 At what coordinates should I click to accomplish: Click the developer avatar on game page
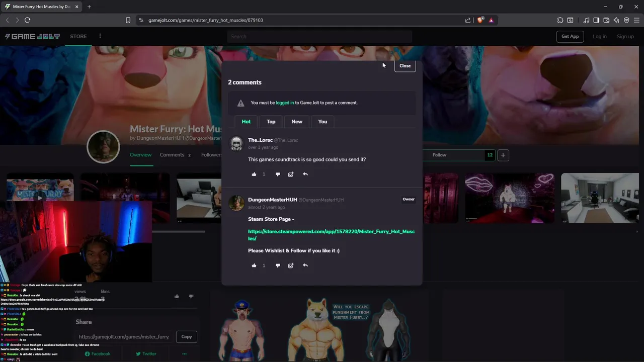(103, 147)
